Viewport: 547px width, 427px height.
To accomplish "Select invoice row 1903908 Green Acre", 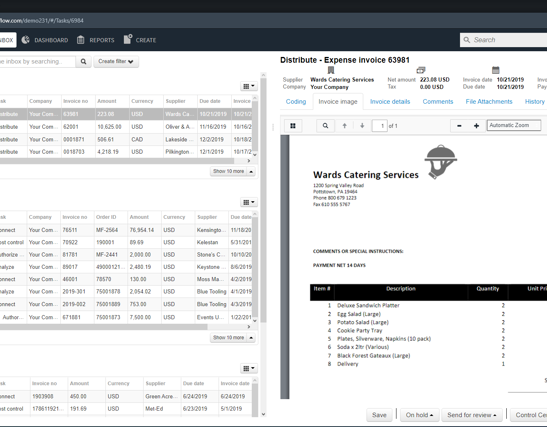I will click(126, 396).
